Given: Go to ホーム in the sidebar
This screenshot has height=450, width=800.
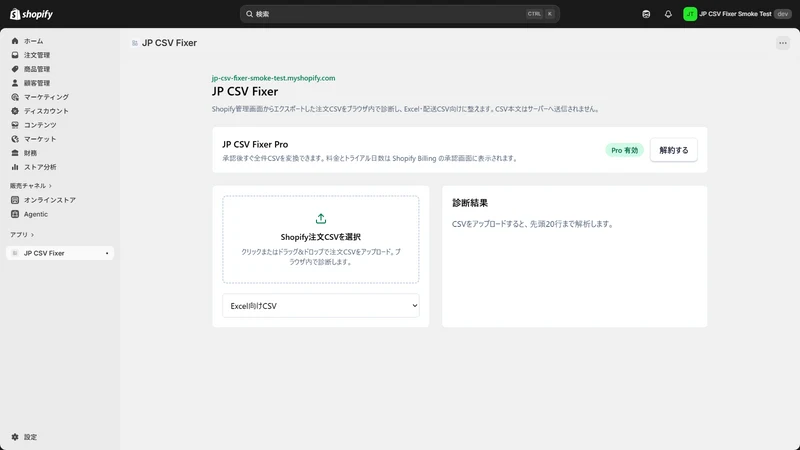Looking at the screenshot, I should pos(60,41).
